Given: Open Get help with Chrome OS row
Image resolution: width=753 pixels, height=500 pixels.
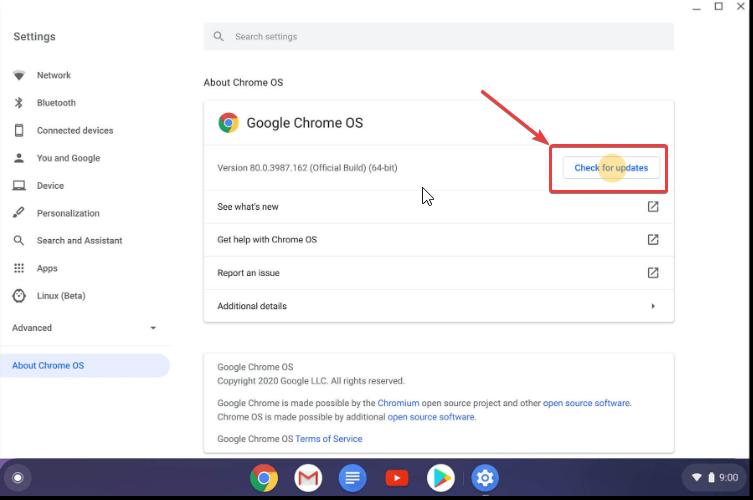Looking at the screenshot, I should point(438,240).
